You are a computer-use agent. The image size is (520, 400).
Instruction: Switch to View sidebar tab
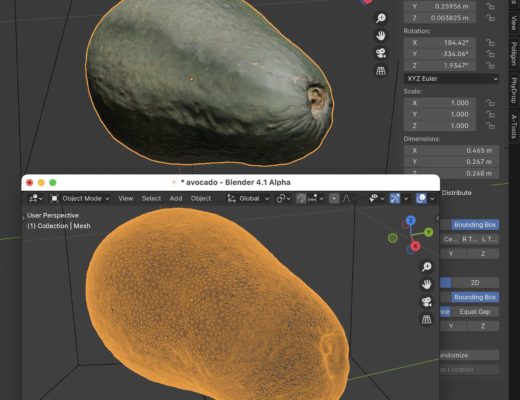[514, 23]
